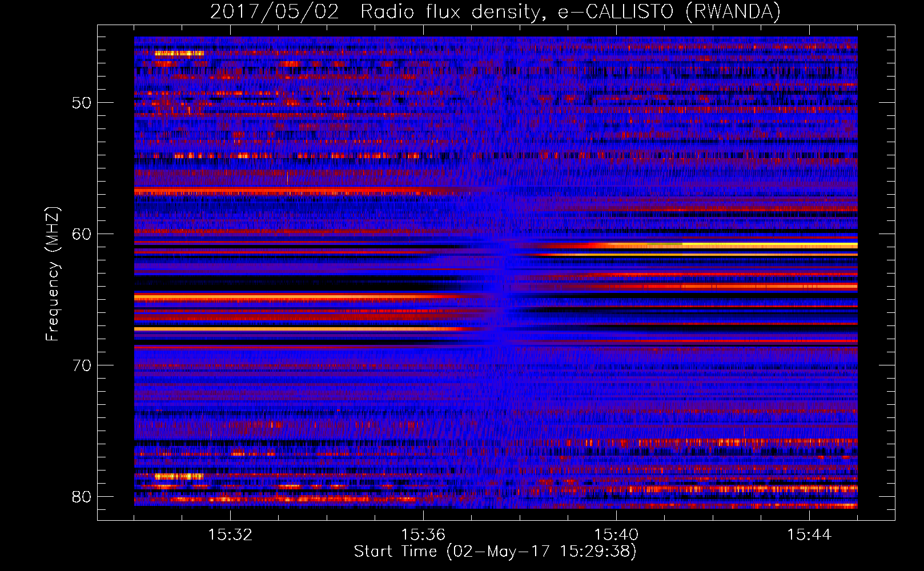Click the plot title "Radio flux density, e-CALLISTO (RWANDA)"
The height and width of the screenshot is (571, 924).
pos(571,12)
